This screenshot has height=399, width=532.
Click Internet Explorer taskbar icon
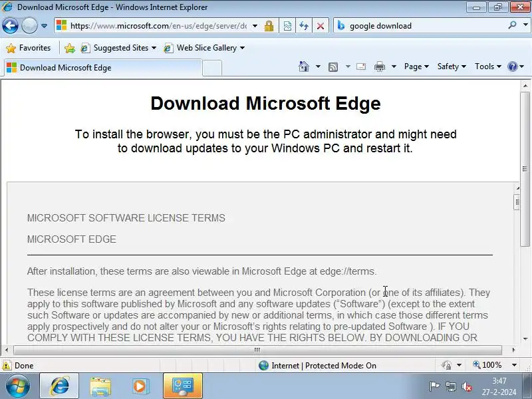[x=59, y=386]
